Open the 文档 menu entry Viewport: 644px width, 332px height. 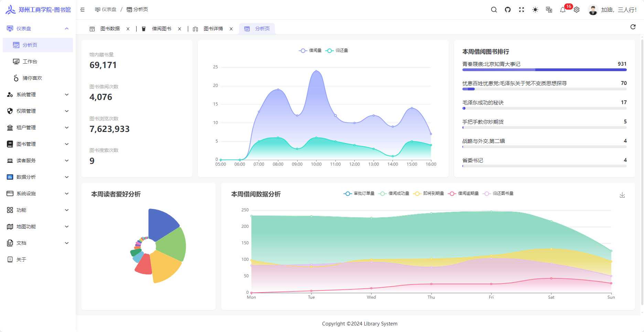tap(38, 243)
